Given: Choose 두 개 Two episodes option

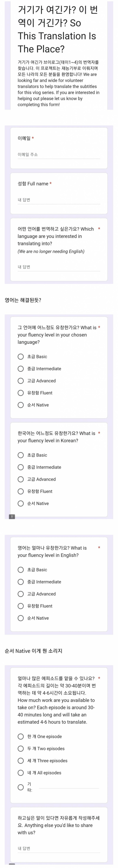Looking at the screenshot, I should pyautogui.click(x=21, y=749).
